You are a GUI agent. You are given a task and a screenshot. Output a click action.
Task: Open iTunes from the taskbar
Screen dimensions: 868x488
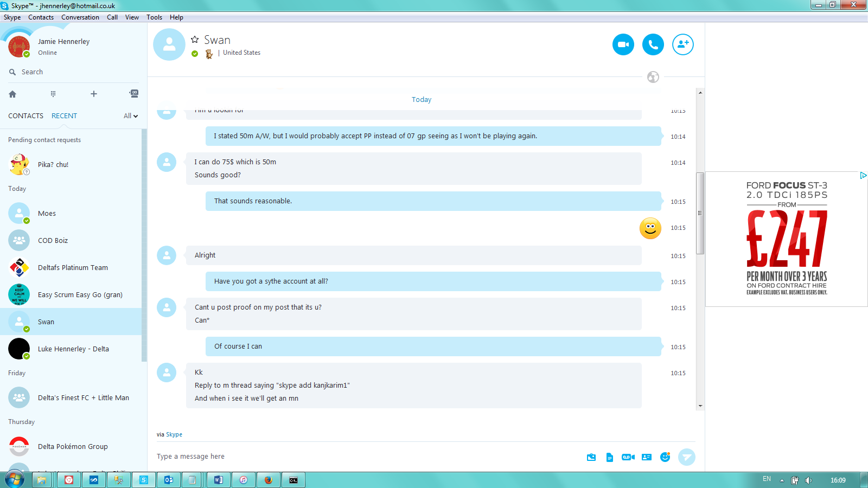(x=244, y=480)
